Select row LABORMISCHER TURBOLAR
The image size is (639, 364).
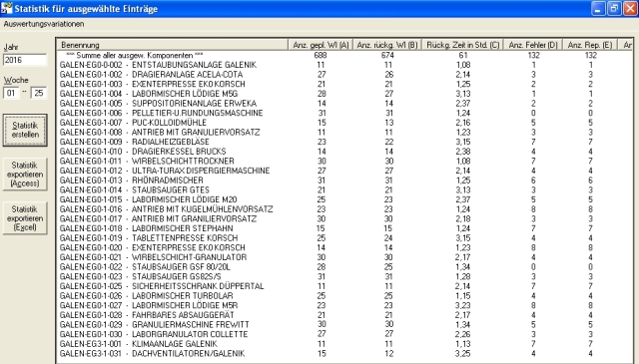tap(343, 296)
